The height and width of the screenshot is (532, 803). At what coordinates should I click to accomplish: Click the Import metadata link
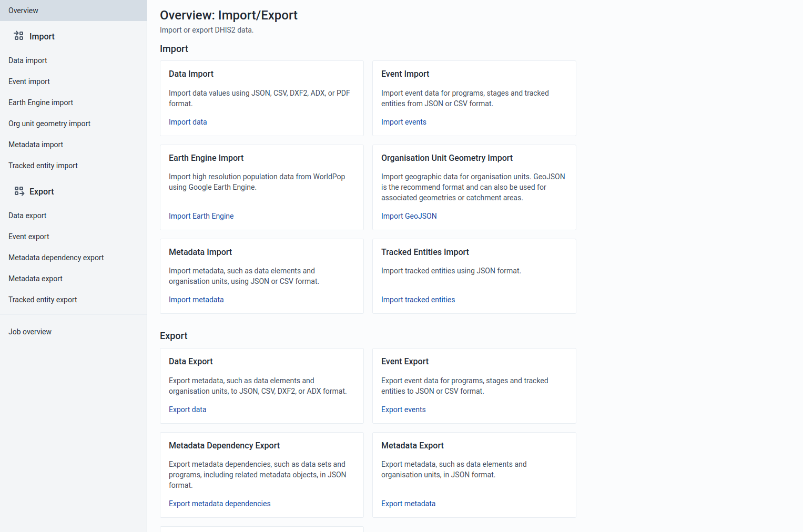[x=196, y=300]
